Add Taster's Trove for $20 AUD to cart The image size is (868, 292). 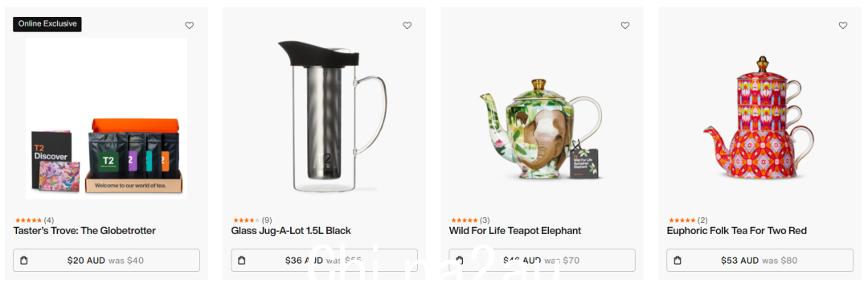click(106, 261)
